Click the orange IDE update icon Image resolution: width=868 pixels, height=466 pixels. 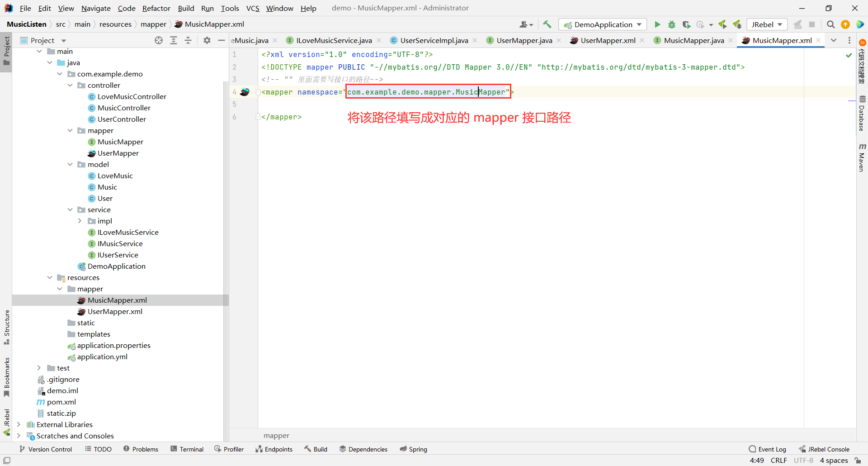pyautogui.click(x=845, y=24)
